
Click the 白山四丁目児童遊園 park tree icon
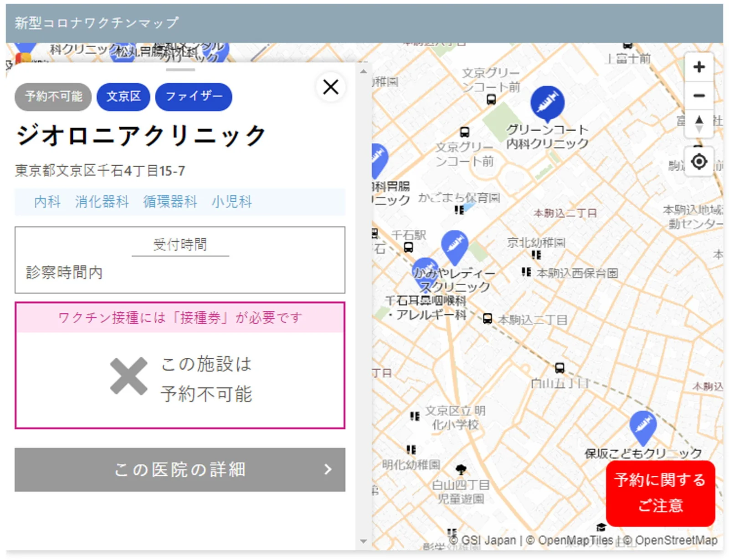[461, 469]
